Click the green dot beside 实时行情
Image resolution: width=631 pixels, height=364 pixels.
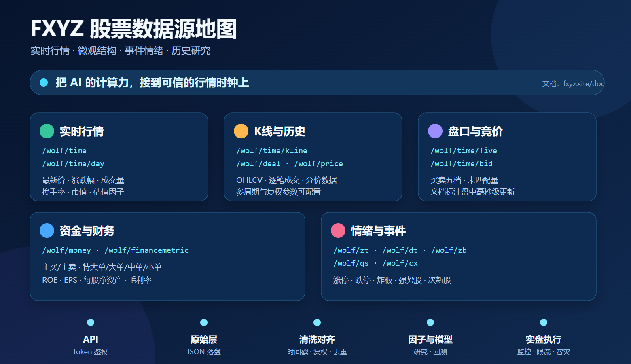(x=47, y=131)
